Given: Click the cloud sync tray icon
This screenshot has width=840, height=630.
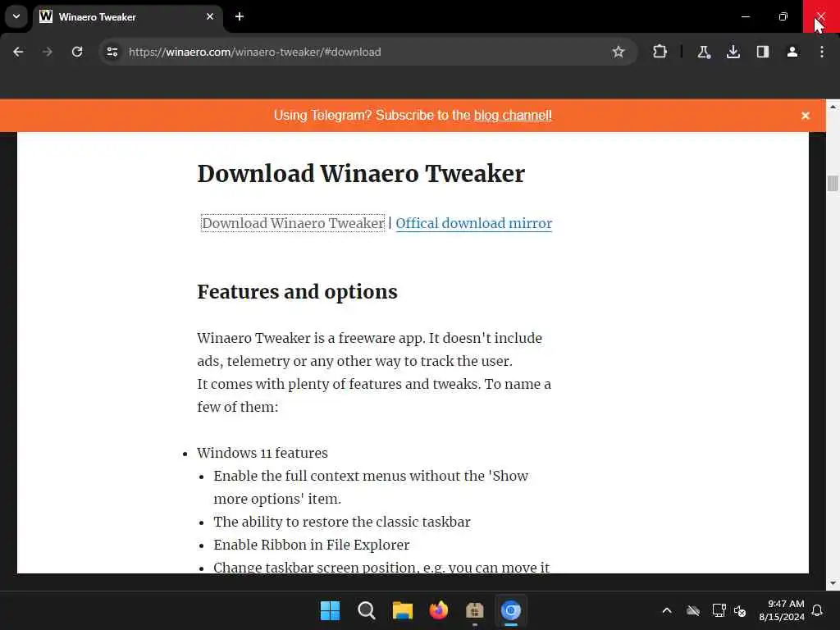Looking at the screenshot, I should coord(693,610).
